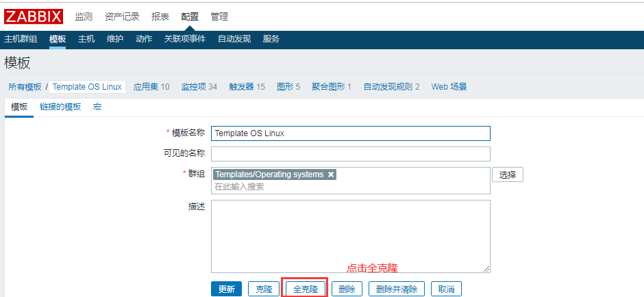
Task: Click the description textarea resize grip
Action: click(486, 269)
